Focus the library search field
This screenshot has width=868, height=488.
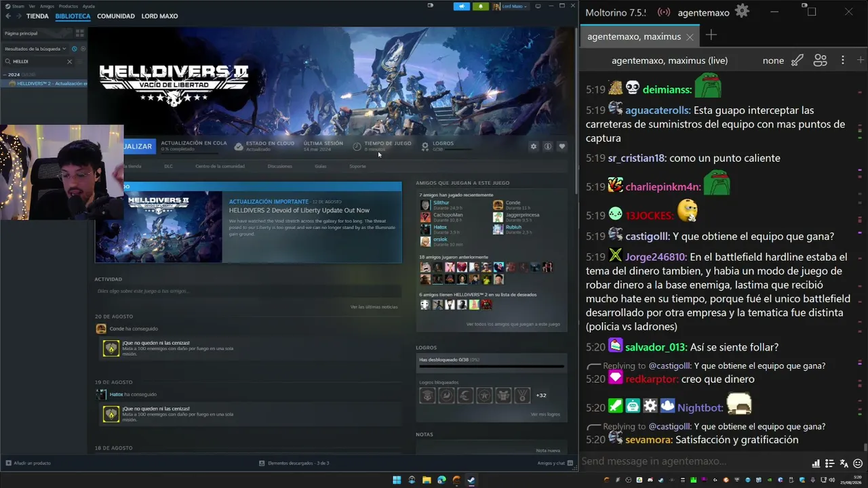[x=37, y=62]
